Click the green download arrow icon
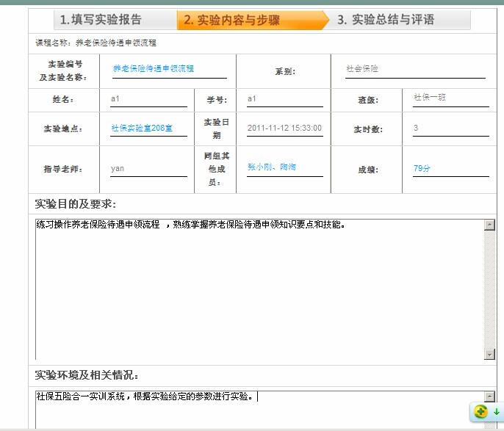 coord(496,412)
